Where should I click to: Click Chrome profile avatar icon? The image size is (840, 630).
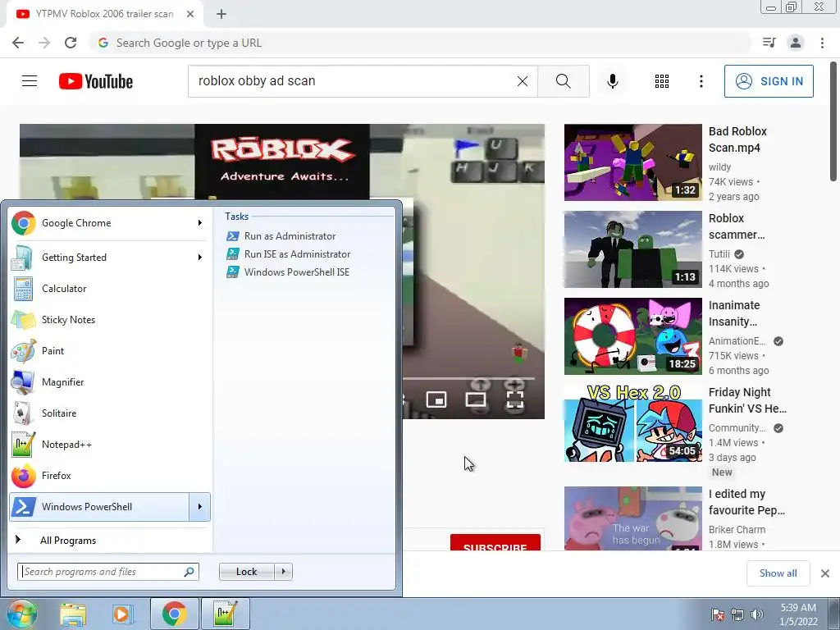tap(796, 43)
